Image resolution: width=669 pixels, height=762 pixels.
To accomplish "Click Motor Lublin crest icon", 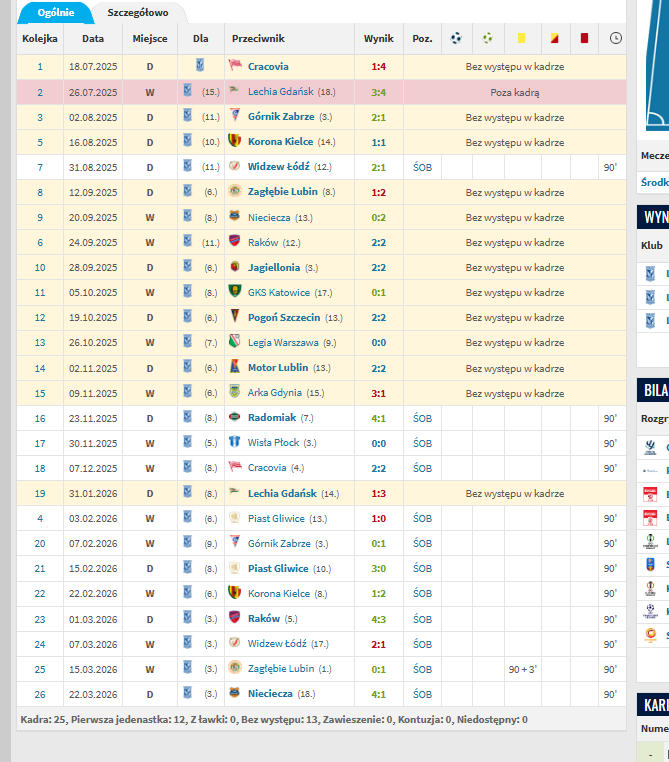I will [x=235, y=366].
